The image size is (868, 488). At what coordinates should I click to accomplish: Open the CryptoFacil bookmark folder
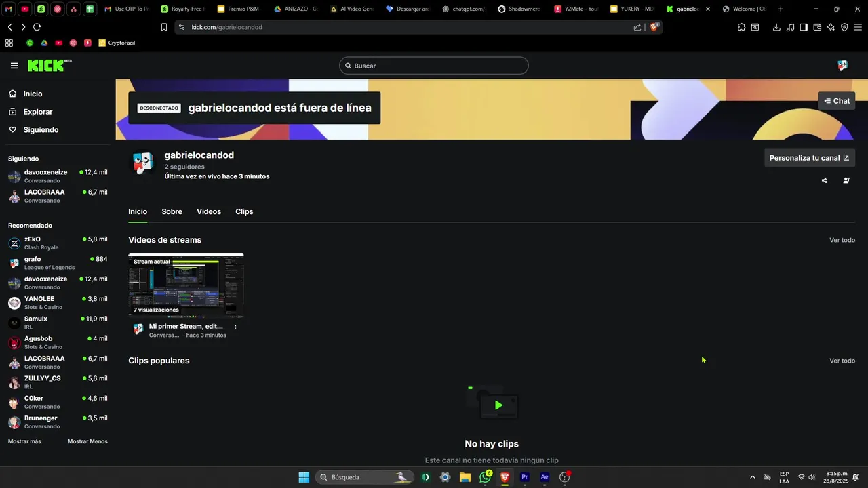[117, 43]
